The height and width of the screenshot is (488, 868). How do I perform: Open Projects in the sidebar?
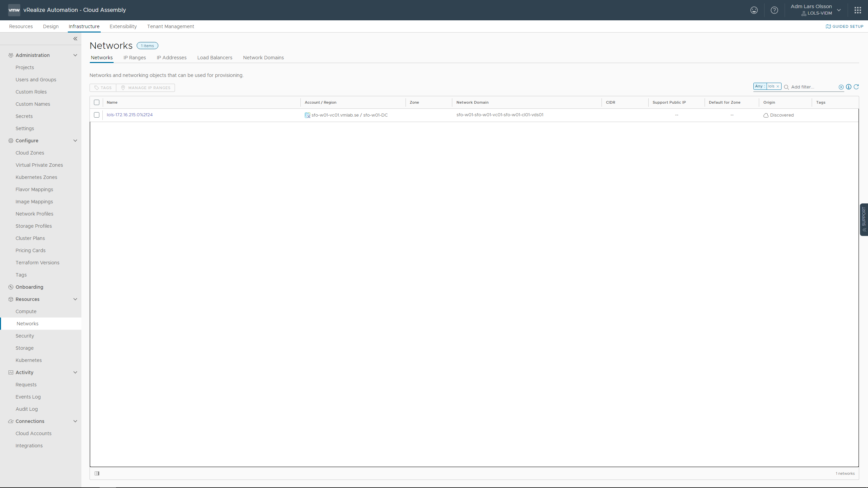(25, 67)
